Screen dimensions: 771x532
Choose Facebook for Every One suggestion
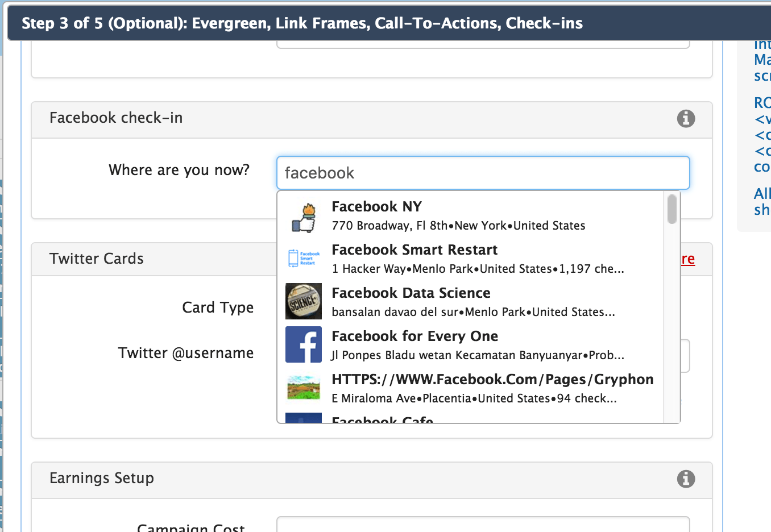point(471,346)
